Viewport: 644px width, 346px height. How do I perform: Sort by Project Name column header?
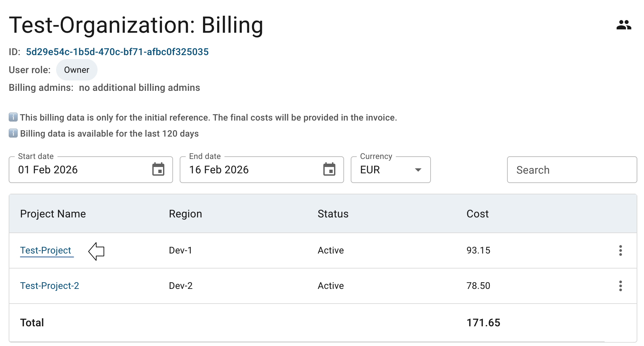53,214
